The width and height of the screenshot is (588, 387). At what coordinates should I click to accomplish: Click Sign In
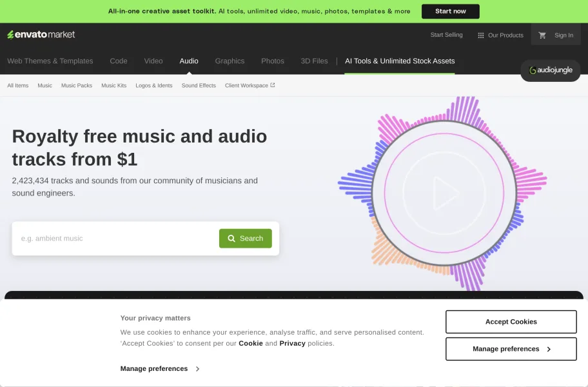click(563, 35)
